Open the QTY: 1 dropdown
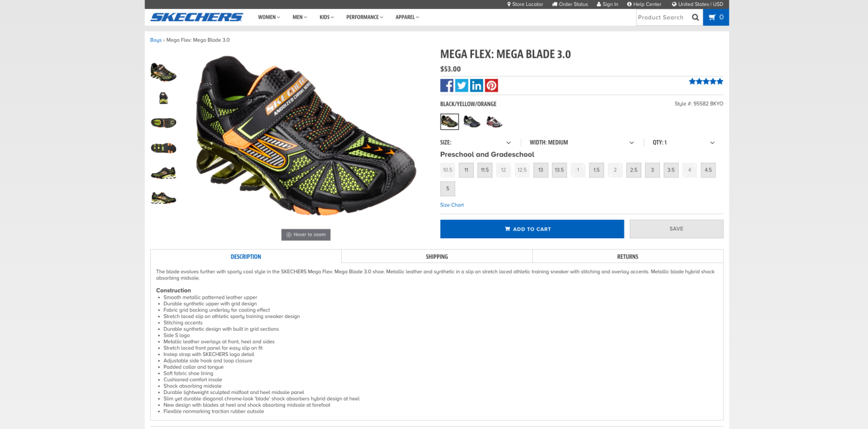 coord(684,142)
